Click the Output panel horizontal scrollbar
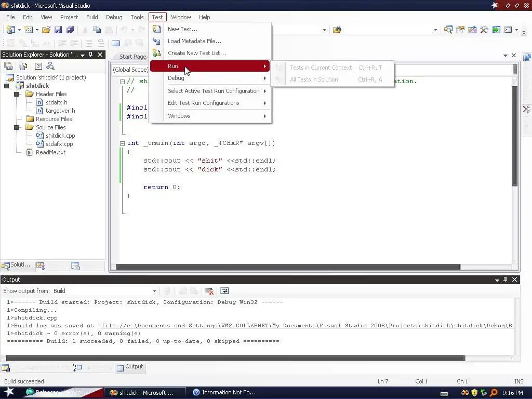 pyautogui.click(x=235, y=358)
